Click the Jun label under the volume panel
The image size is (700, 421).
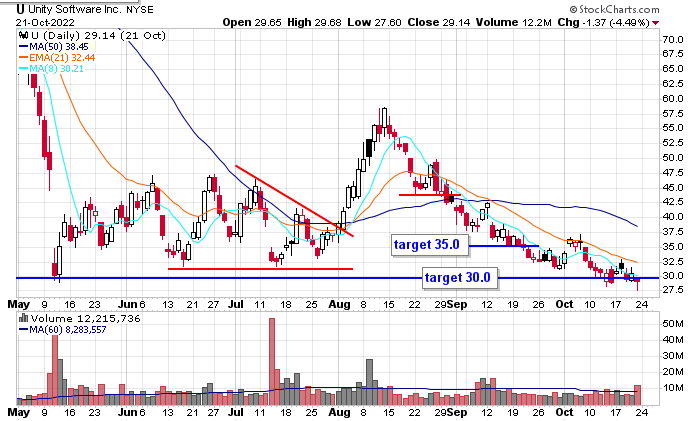coord(128,412)
